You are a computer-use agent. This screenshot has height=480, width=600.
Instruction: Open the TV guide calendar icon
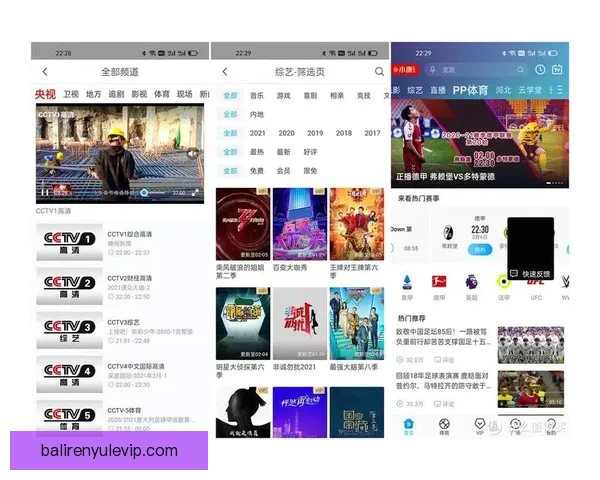pyautogui.click(x=557, y=69)
